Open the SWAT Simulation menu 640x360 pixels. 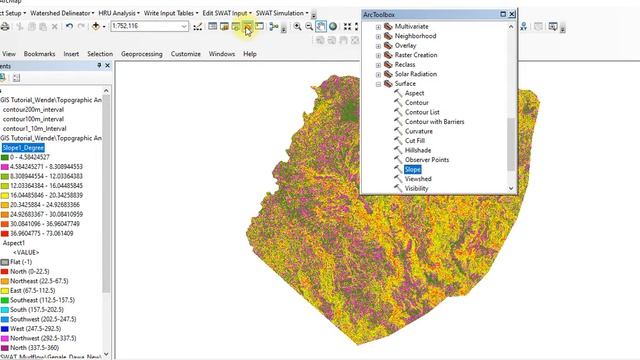click(x=282, y=13)
